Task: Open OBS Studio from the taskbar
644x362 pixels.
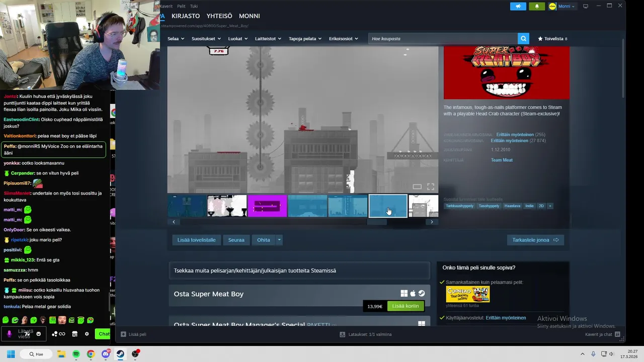Action: pos(135,354)
